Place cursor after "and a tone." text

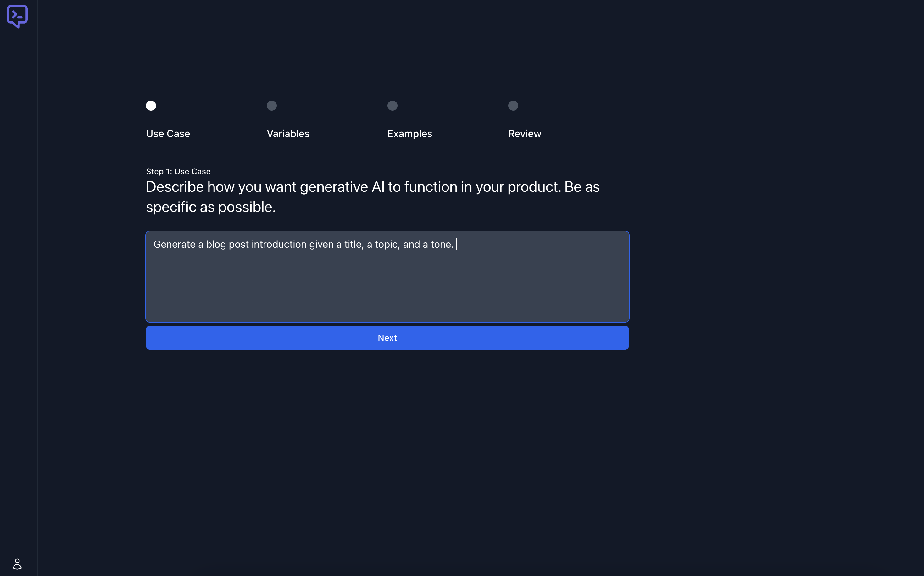click(456, 244)
